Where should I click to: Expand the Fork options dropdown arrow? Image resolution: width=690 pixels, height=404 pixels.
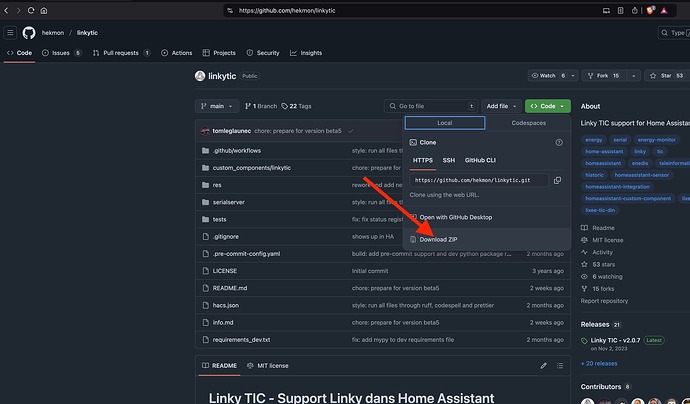(x=633, y=76)
